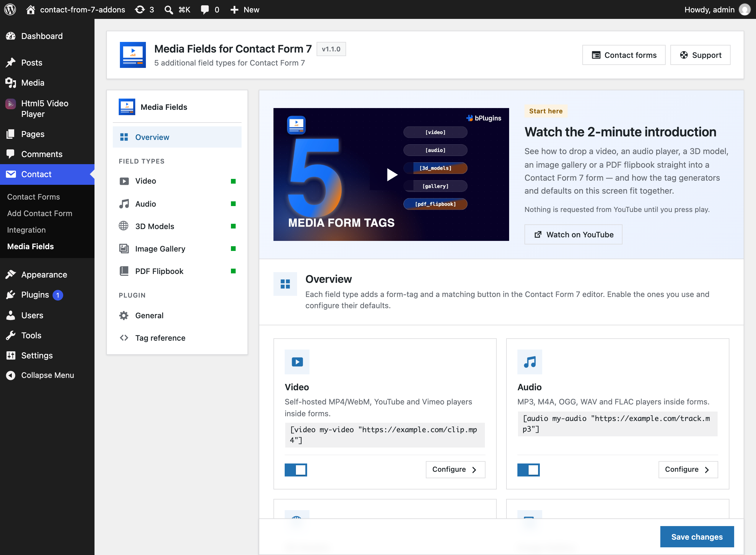The width and height of the screenshot is (756, 555).
Task: Open the comments bubble in admin bar
Action: click(205, 9)
